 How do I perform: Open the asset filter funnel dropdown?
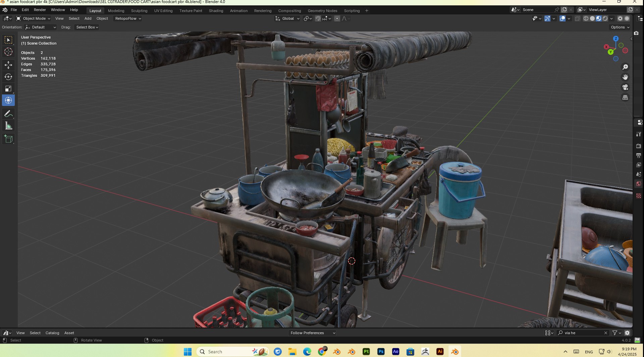point(616,333)
